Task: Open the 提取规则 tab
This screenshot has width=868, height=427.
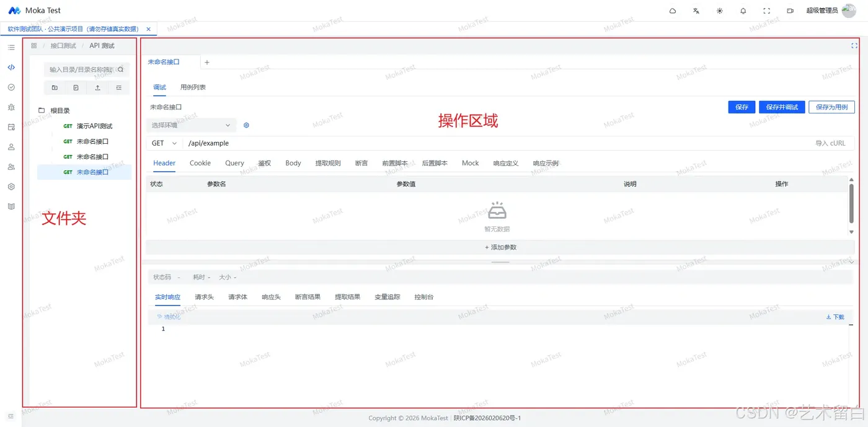Action: click(328, 163)
